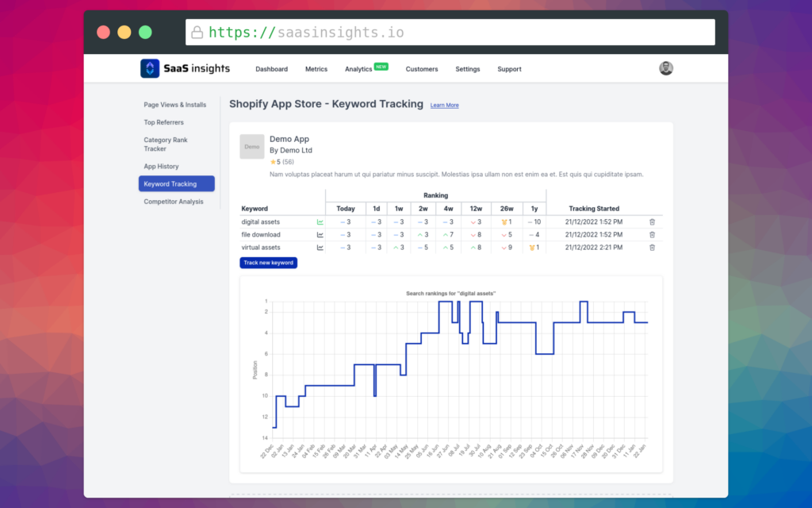Click virtual assets 26w ranking value 9
The width and height of the screenshot is (812, 508).
tap(510, 248)
